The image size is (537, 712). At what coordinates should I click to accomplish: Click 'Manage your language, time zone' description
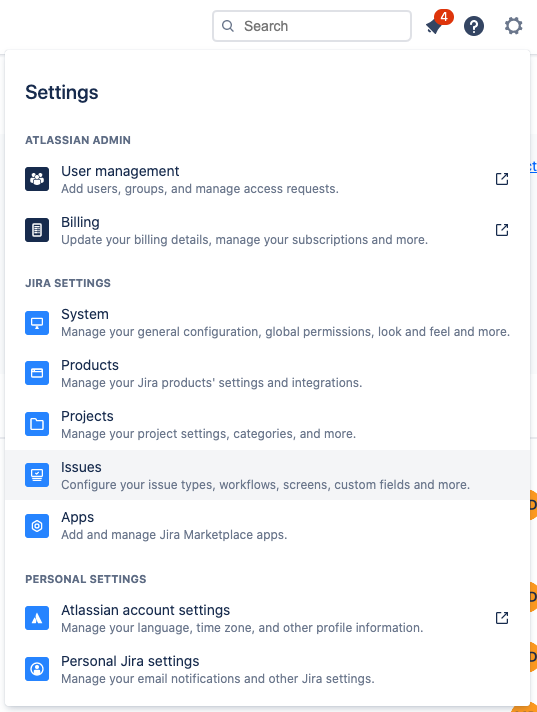[x=242, y=628]
